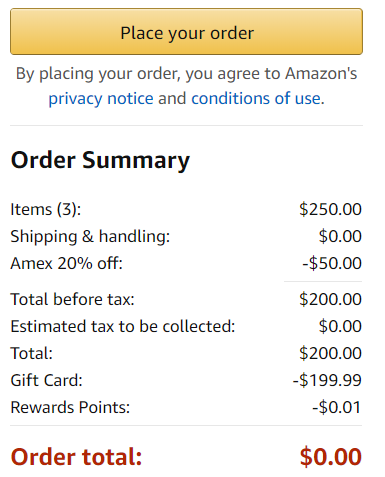Click the Rewards Points label
The height and width of the screenshot is (477, 385).
point(70,407)
